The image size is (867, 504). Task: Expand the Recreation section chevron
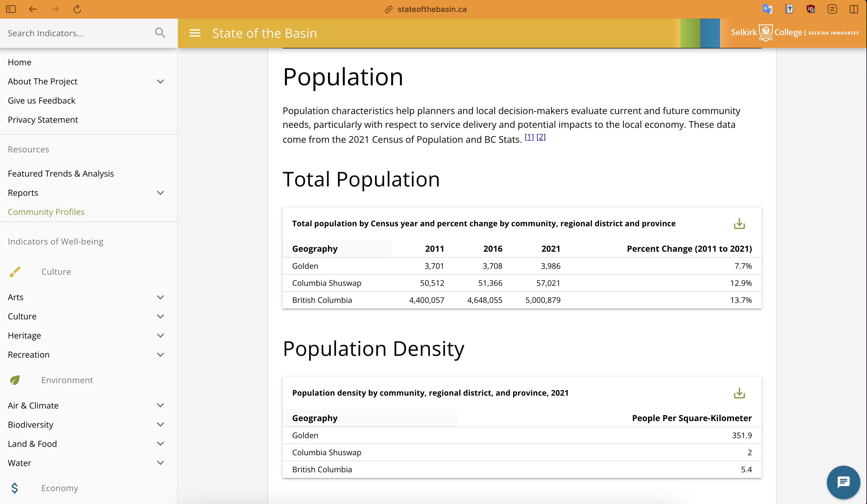tap(160, 355)
